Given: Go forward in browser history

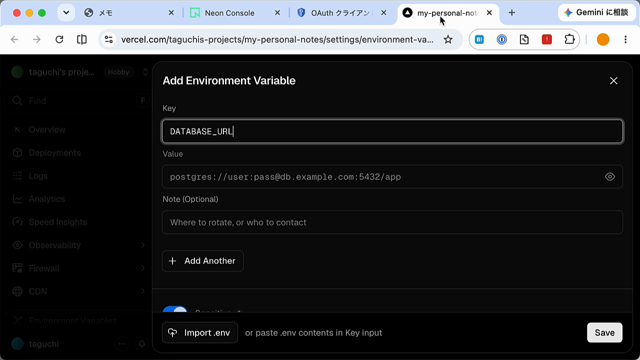Looking at the screenshot, I should (x=37, y=40).
